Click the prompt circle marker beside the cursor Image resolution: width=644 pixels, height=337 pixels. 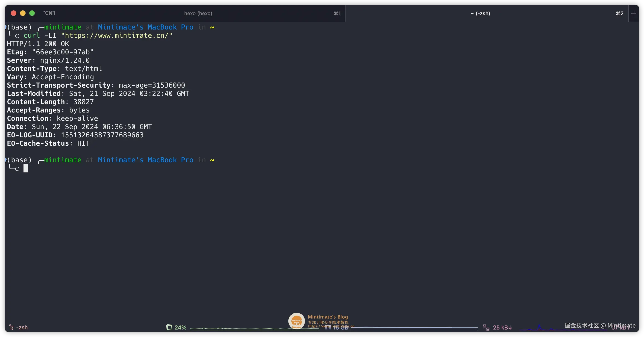point(17,169)
